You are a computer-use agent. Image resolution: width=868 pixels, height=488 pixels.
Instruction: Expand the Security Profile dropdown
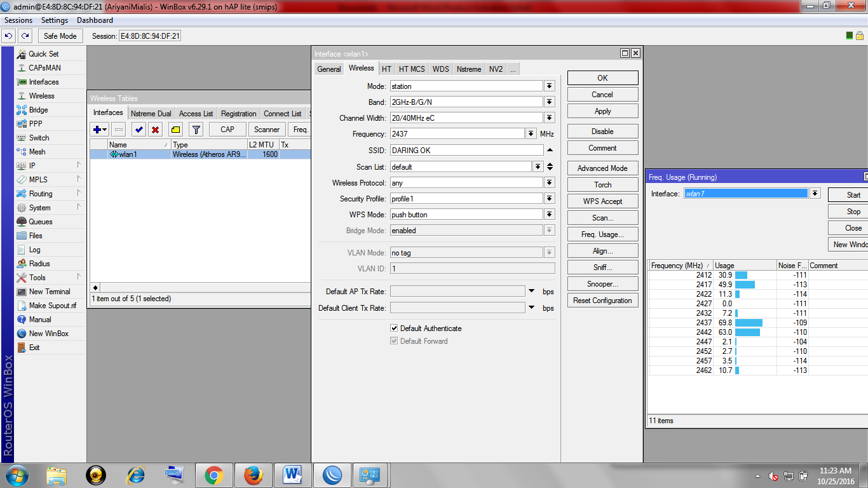point(549,198)
